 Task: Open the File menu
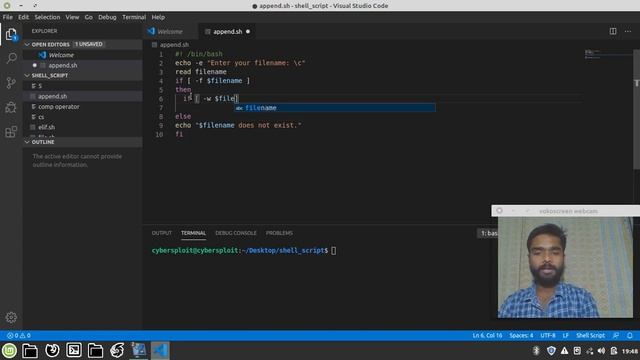click(x=7, y=17)
